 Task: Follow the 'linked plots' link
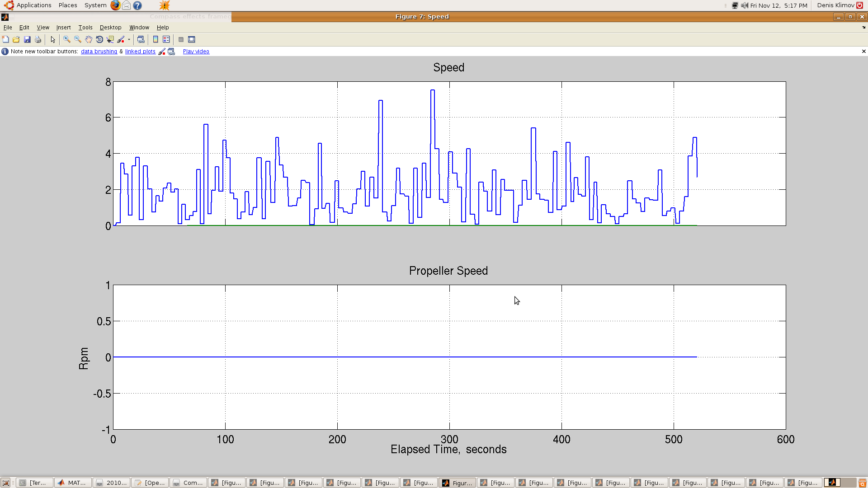tap(140, 52)
